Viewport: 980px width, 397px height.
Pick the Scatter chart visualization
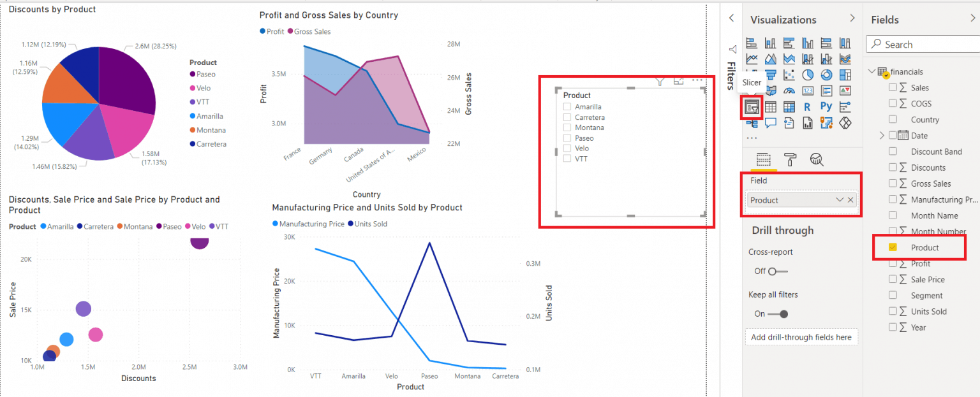tap(789, 75)
